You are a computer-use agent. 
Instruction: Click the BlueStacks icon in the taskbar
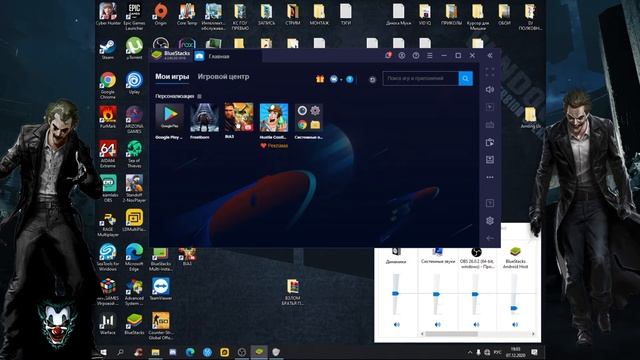259,352
